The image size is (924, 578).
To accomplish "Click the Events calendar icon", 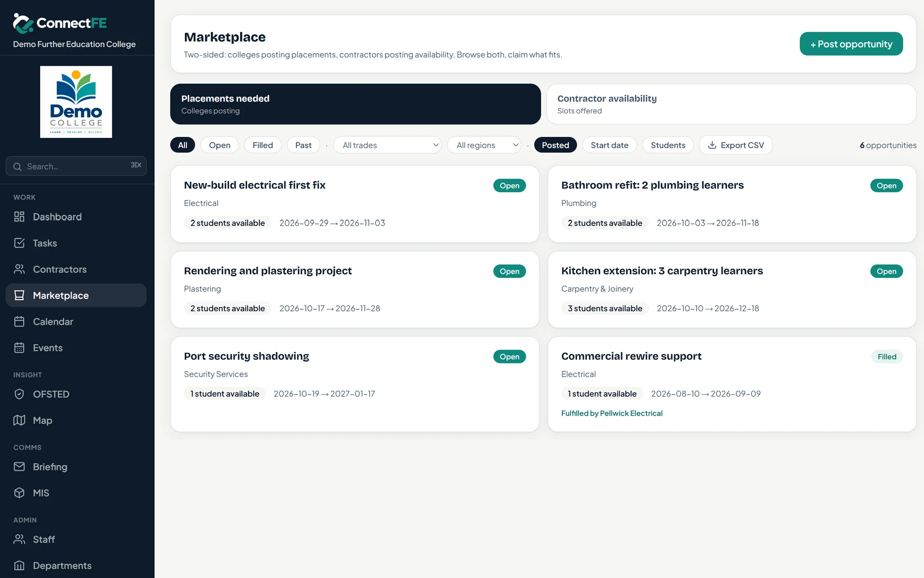I will click(19, 348).
